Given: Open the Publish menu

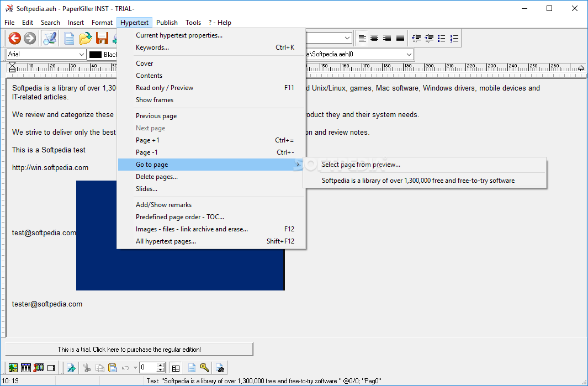Looking at the screenshot, I should coord(167,23).
